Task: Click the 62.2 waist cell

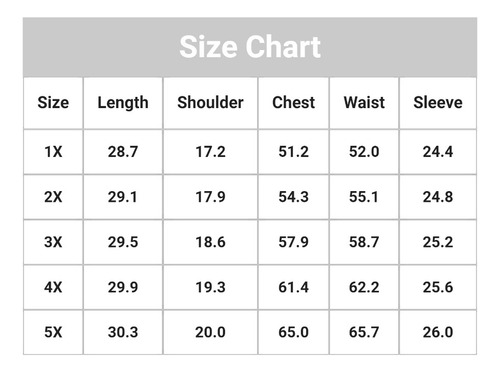Action: tap(364, 287)
